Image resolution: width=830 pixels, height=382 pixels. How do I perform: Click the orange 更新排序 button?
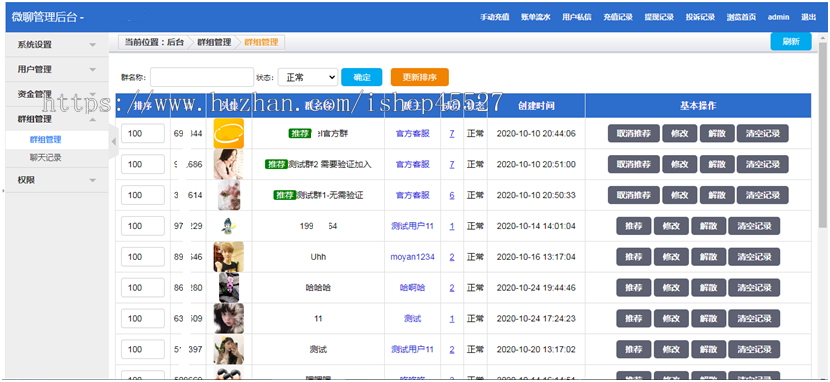(420, 77)
